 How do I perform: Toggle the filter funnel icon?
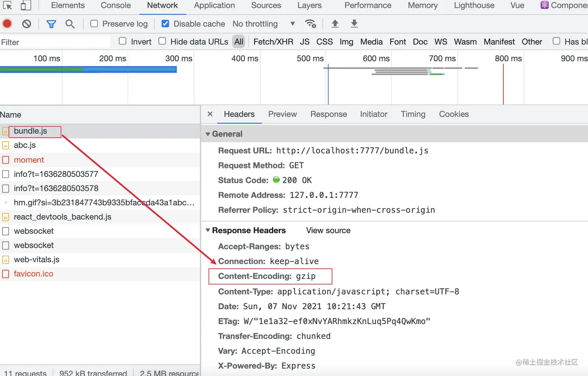[51, 24]
